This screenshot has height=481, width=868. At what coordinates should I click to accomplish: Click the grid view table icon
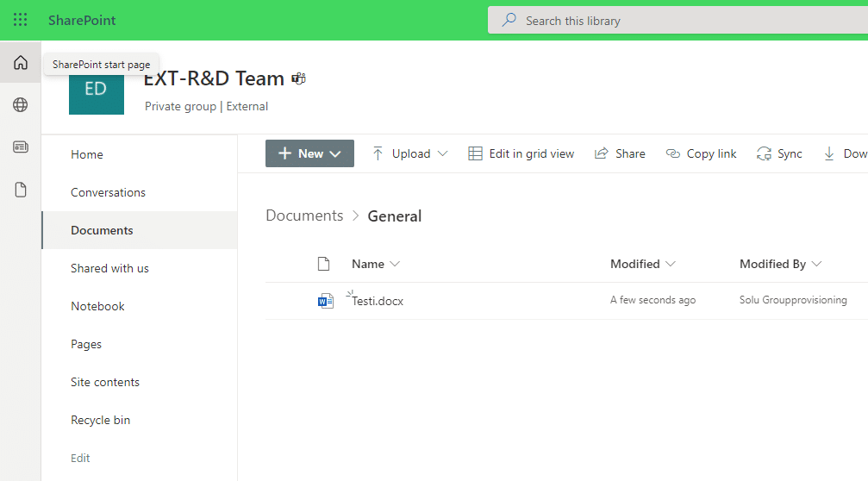[x=475, y=153]
